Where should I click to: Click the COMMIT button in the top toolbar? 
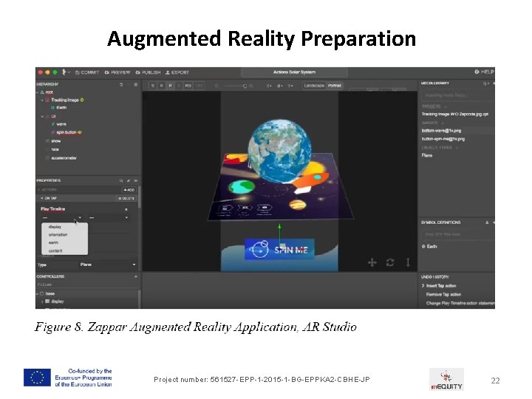click(x=87, y=72)
